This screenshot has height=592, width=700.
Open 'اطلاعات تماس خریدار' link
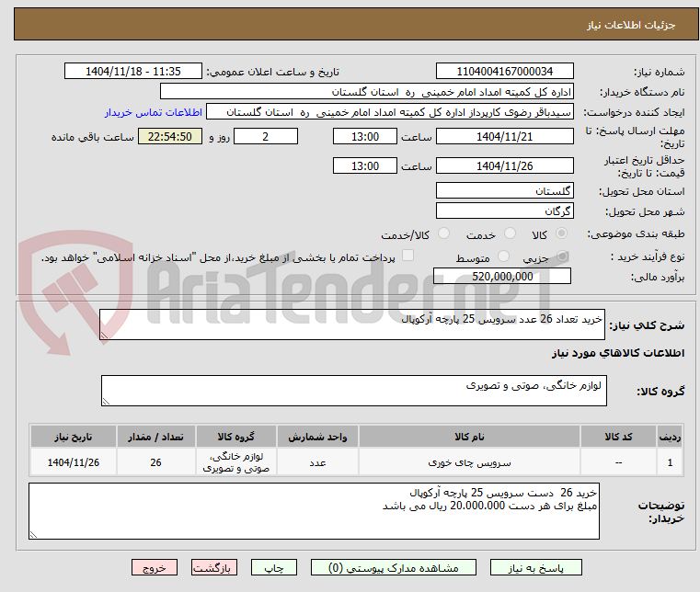click(154, 112)
